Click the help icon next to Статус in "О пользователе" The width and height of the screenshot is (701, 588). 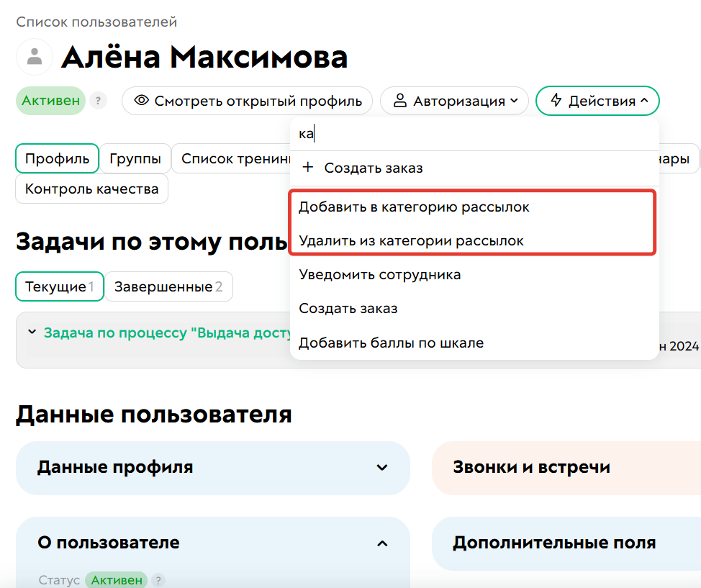click(x=158, y=580)
